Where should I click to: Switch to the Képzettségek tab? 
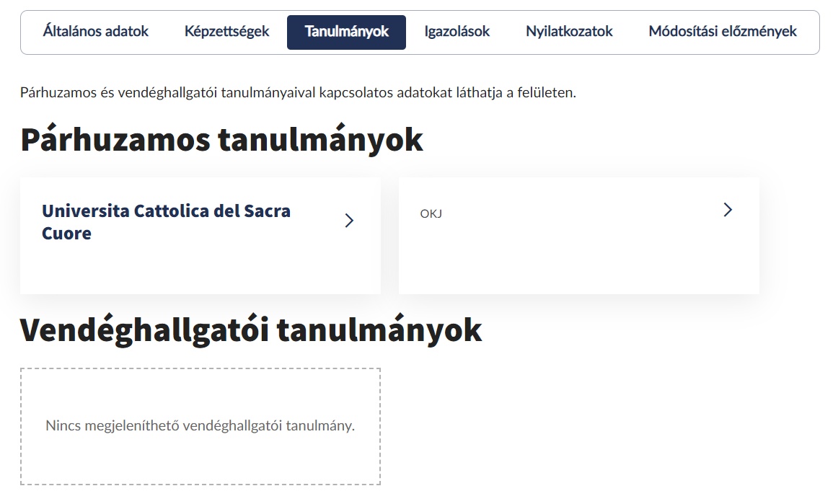pos(226,32)
